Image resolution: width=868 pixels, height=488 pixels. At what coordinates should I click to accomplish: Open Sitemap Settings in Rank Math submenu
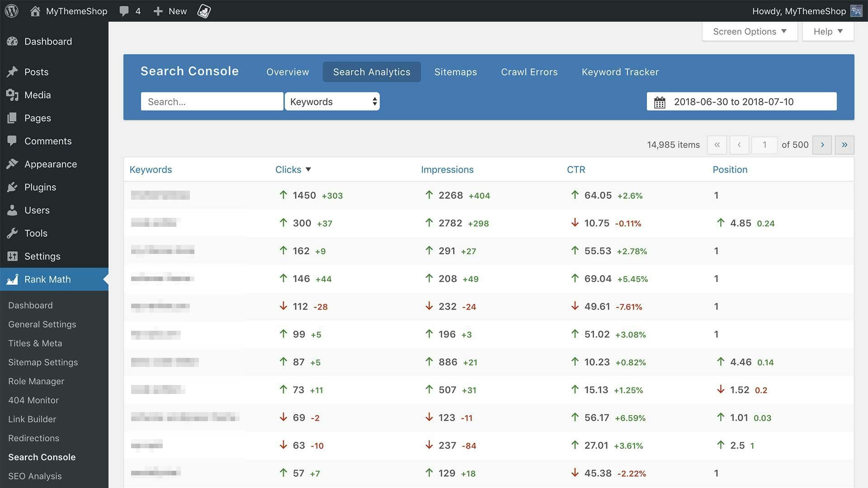[x=43, y=362]
